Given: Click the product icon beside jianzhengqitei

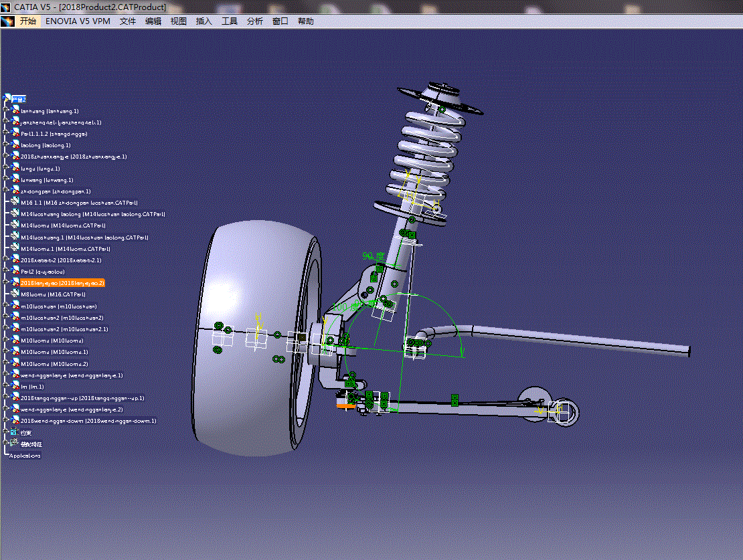Looking at the screenshot, I should tap(15, 122).
